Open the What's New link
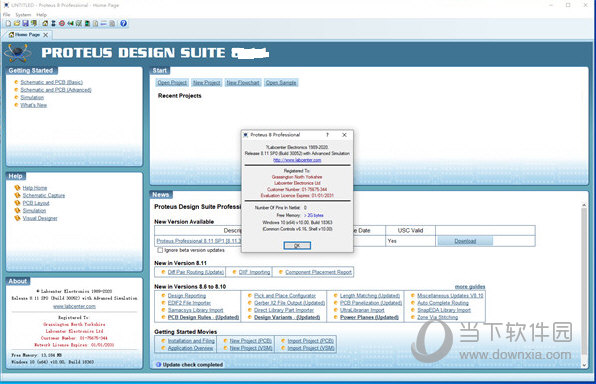This screenshot has width=596, height=384. [x=33, y=105]
